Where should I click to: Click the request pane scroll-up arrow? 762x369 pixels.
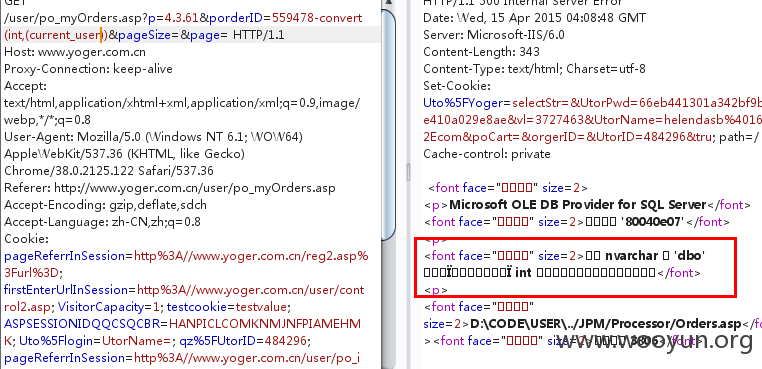pyautogui.click(x=388, y=3)
